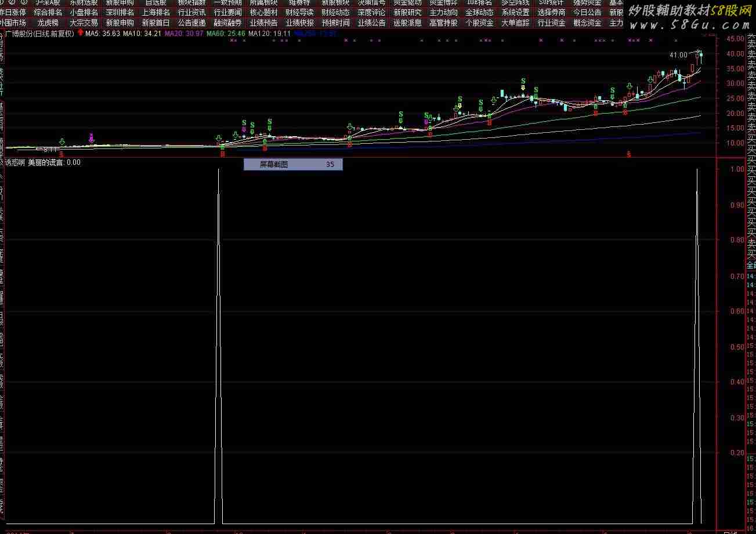Open 行业资讯 industry news
The image size is (756, 534).
click(x=192, y=12)
